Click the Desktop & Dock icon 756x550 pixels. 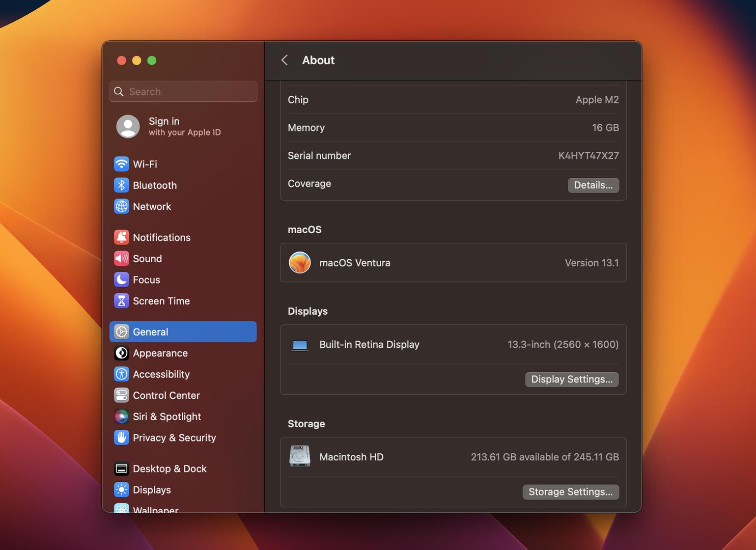coord(121,469)
